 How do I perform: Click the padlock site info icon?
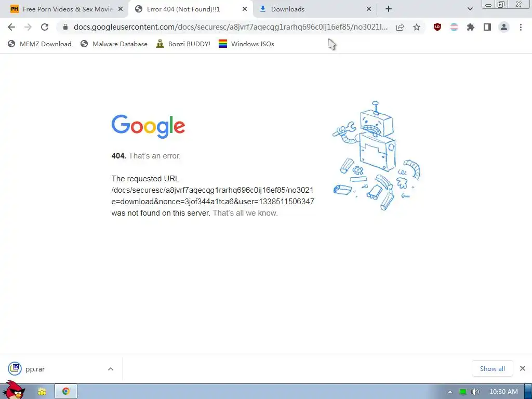(65, 27)
